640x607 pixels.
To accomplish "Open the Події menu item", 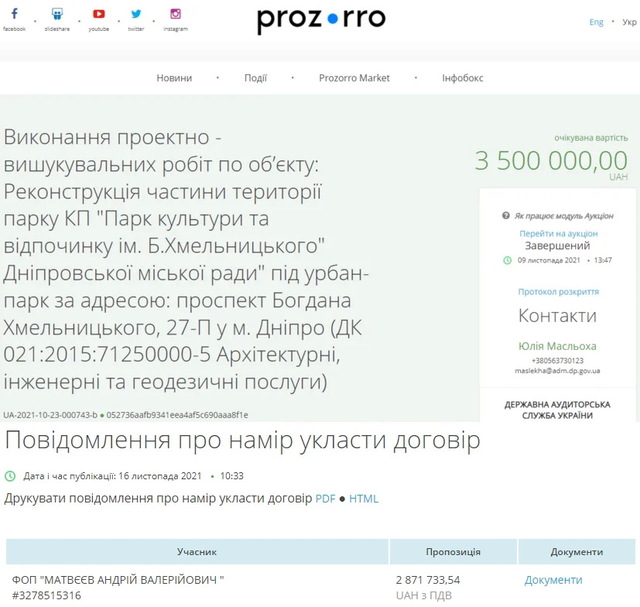I will tap(256, 78).
